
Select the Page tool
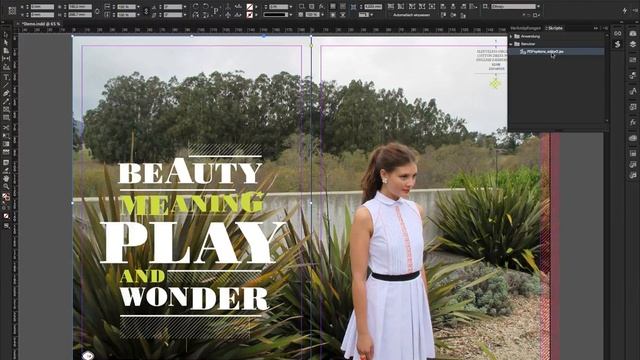click(6, 51)
